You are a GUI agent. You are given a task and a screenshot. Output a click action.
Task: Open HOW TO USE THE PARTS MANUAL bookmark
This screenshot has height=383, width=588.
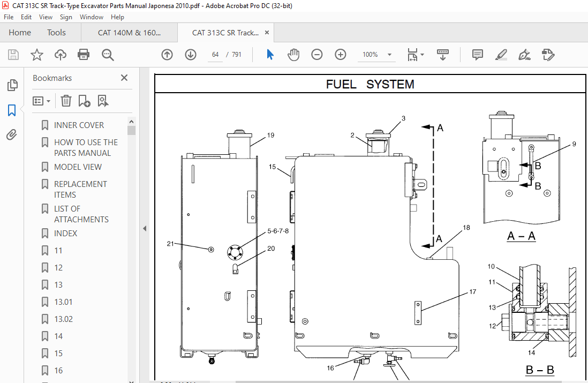point(86,148)
